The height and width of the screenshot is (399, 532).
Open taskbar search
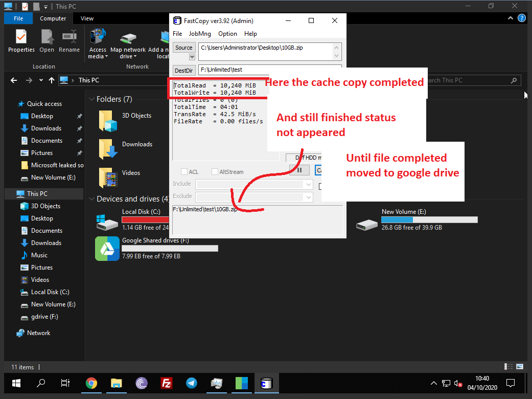pyautogui.click(x=41, y=383)
